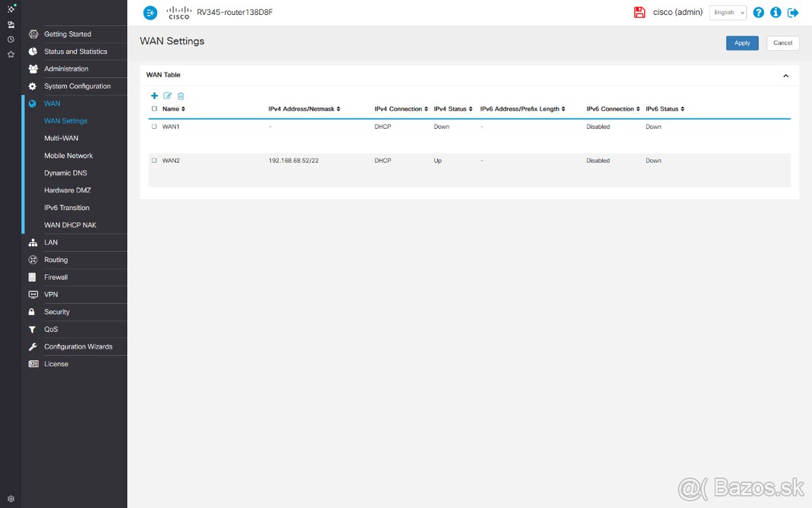Click the logout icon in header
812x508 pixels.
pos(793,12)
